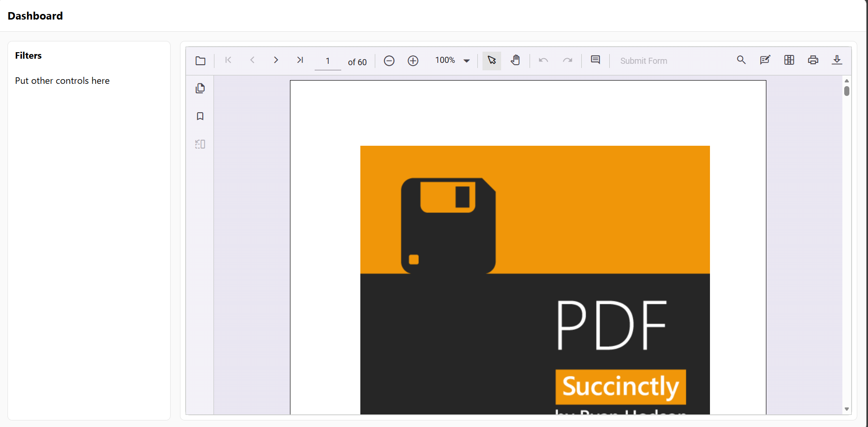Click the 'Put other controls here' text
The width and height of the screenshot is (868, 427).
pos(62,81)
